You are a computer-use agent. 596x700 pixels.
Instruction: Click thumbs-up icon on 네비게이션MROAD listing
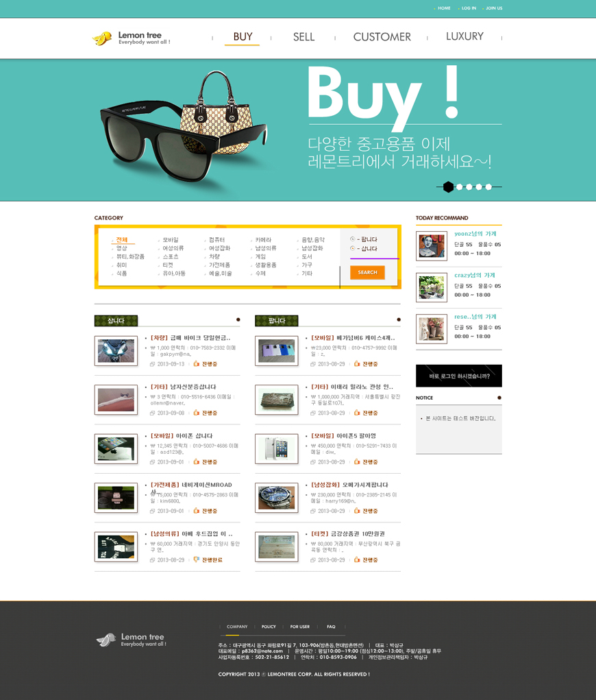pyautogui.click(x=197, y=511)
